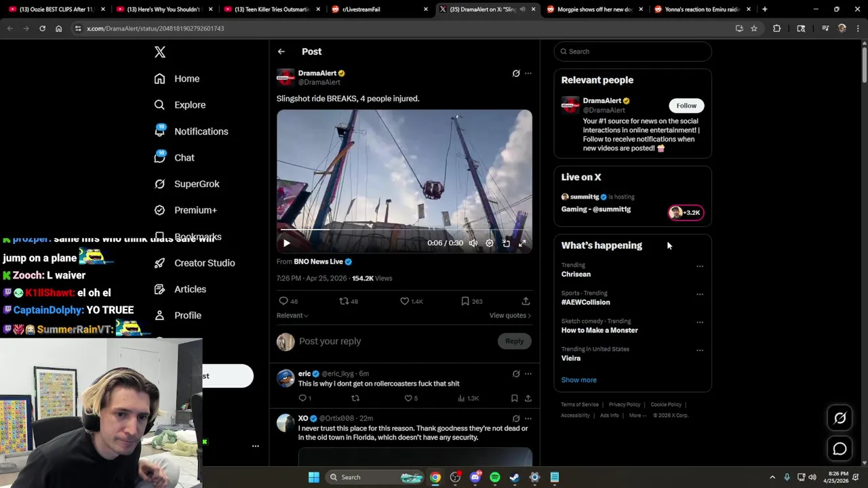Image resolution: width=868 pixels, height=488 pixels.
Task: Open video settings gear
Action: coord(490,243)
